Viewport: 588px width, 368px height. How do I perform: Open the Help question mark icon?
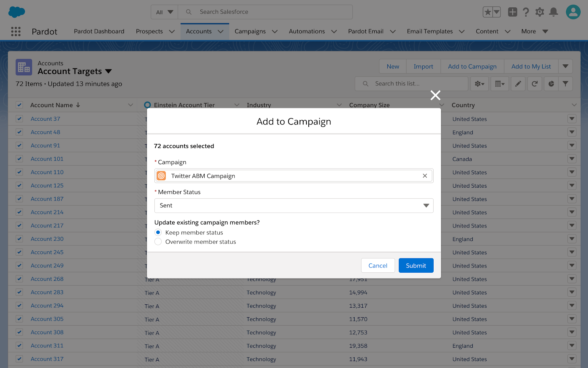click(x=526, y=12)
